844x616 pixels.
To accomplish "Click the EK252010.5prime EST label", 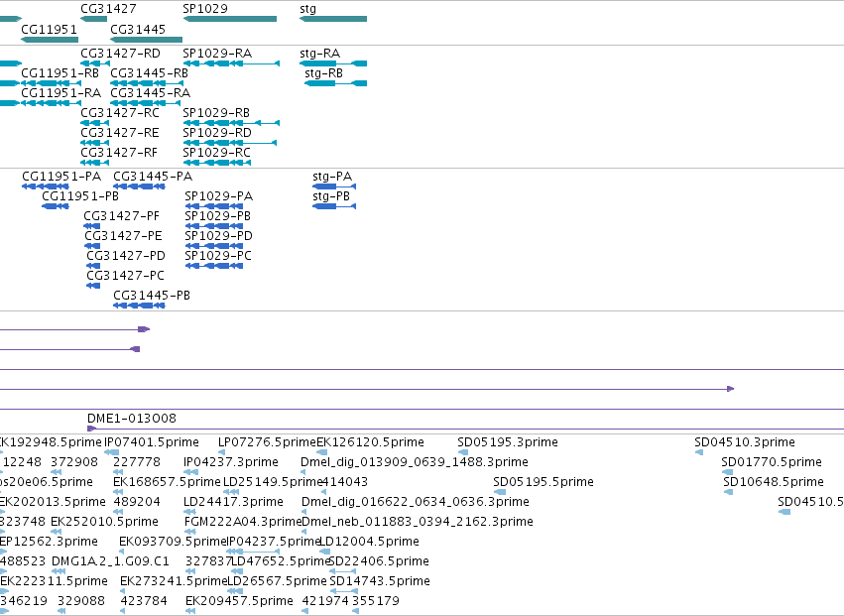I will 104,522.
